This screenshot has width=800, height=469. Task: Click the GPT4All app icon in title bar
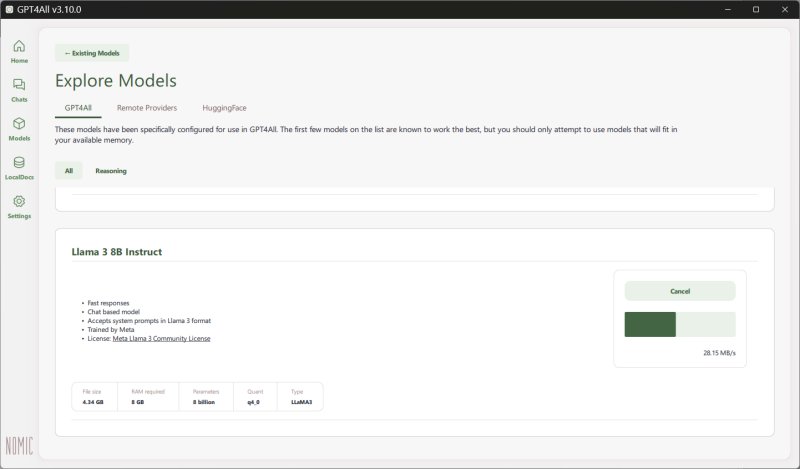coord(9,9)
